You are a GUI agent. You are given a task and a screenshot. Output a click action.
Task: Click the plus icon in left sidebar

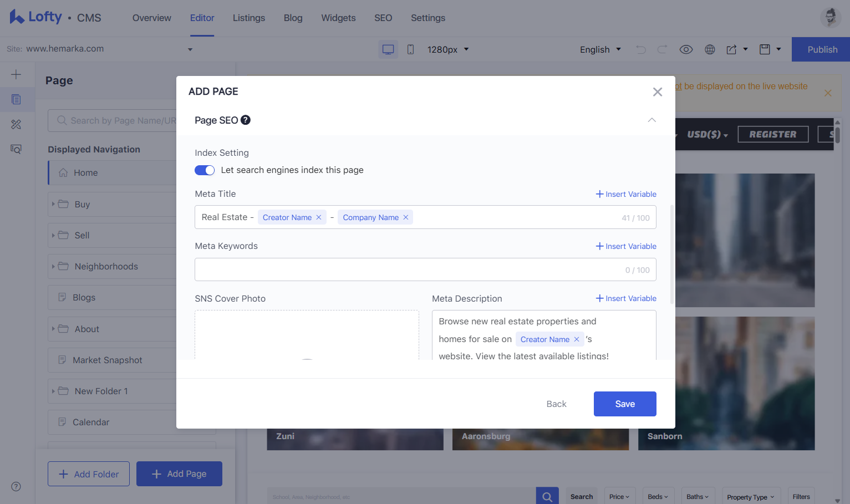16,74
